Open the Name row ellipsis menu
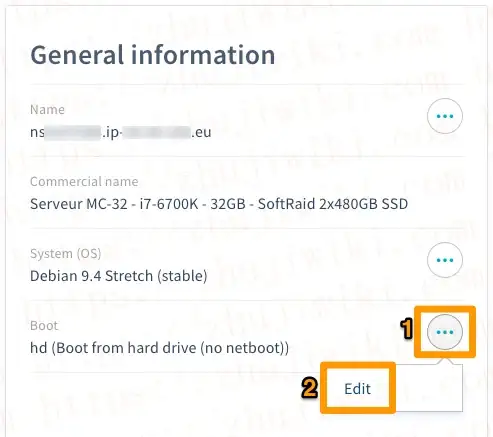493x437 pixels. tap(445, 116)
